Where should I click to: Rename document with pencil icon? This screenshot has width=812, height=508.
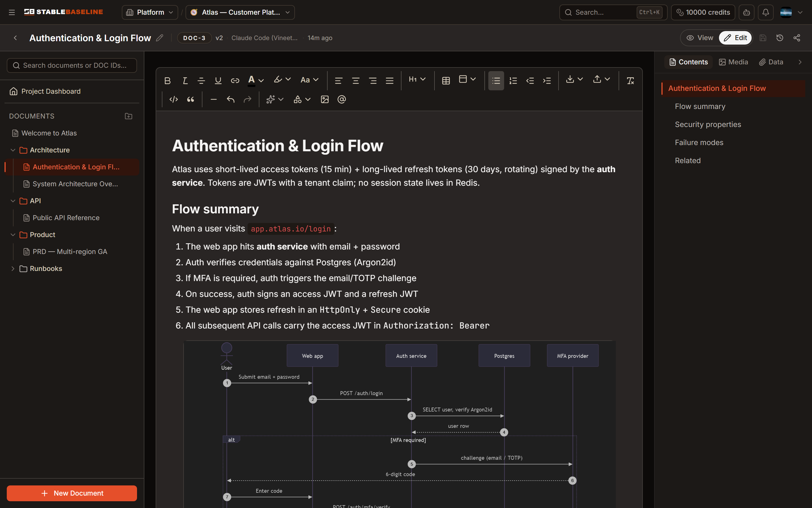click(160, 38)
